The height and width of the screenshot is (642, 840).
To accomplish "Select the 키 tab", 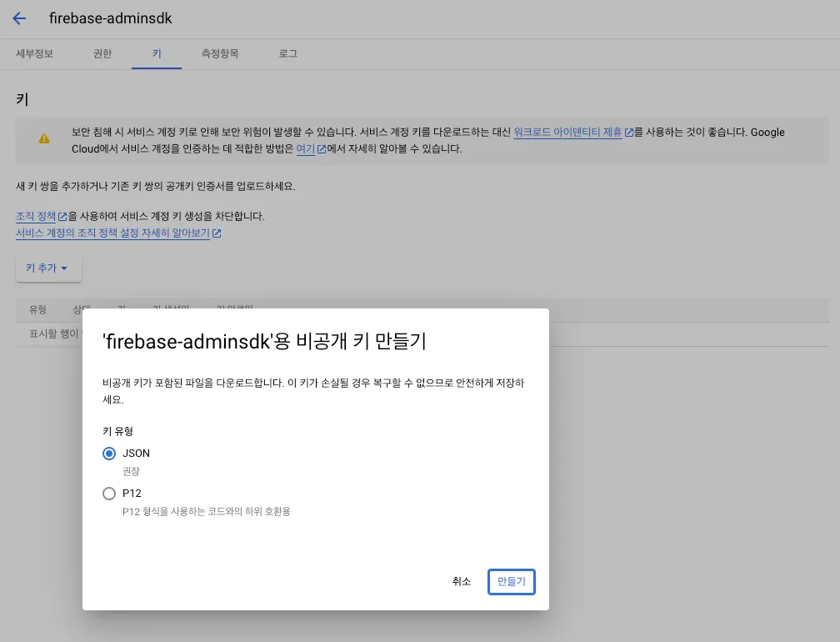I will [157, 53].
